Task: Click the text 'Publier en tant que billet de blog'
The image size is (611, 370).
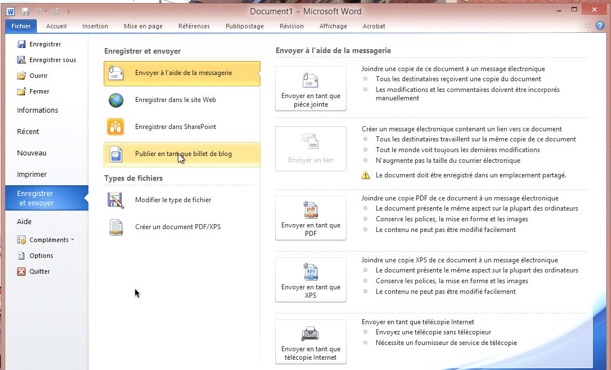Action: 184,153
